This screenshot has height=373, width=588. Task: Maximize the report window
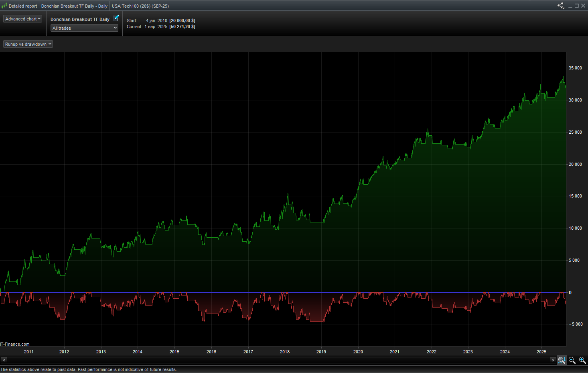click(x=577, y=6)
